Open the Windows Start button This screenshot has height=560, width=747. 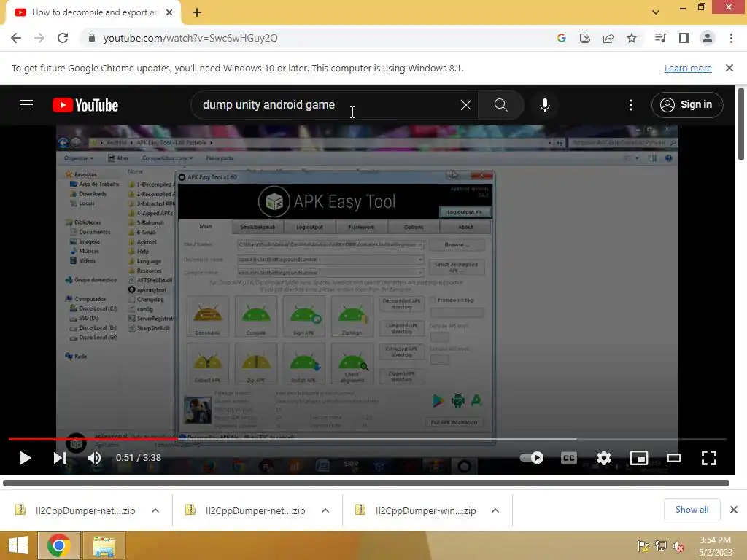(x=18, y=545)
